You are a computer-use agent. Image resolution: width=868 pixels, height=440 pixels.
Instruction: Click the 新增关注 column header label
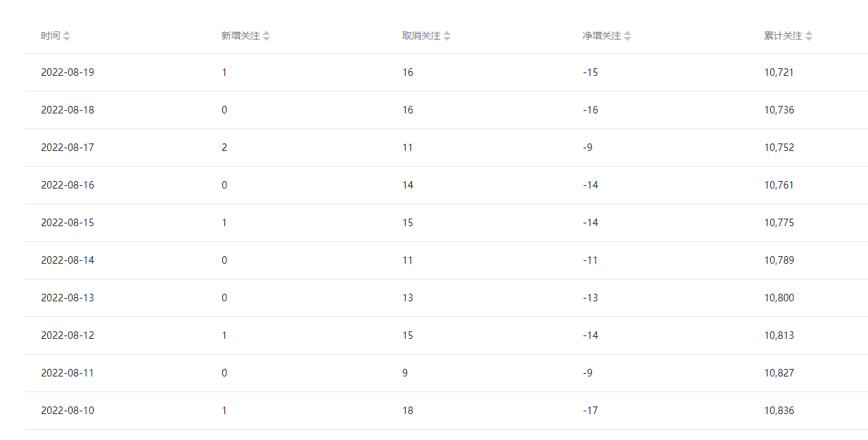[241, 36]
